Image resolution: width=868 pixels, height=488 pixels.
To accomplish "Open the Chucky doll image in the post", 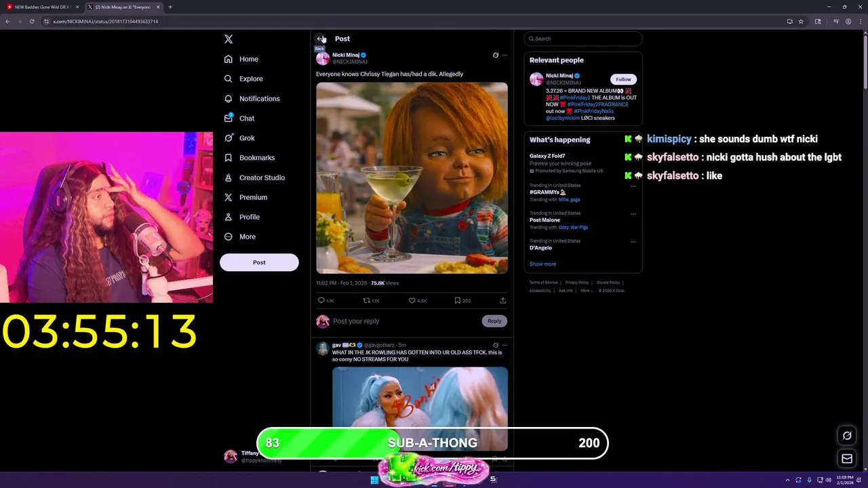I will coord(412,178).
